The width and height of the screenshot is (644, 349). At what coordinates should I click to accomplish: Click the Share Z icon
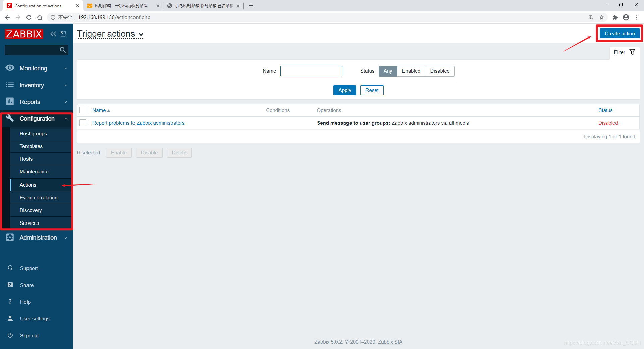coord(10,285)
